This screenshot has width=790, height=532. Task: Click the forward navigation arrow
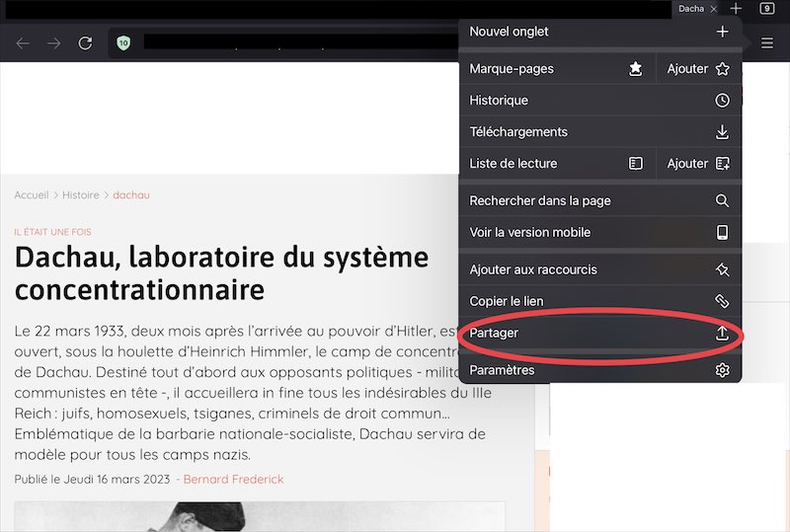[54, 43]
